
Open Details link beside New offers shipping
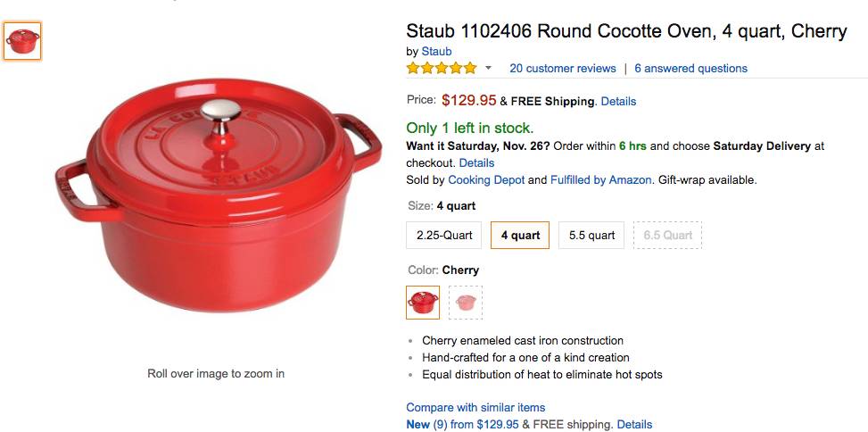634,425
